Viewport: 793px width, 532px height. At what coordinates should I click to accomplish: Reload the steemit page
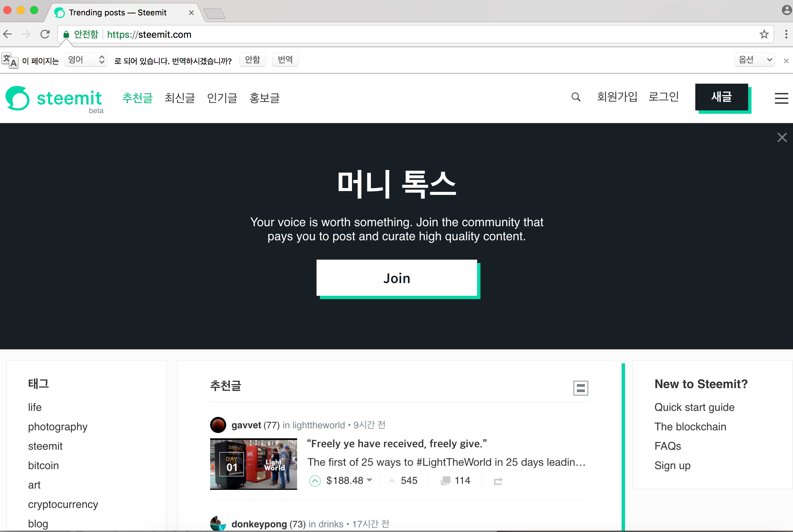click(45, 34)
